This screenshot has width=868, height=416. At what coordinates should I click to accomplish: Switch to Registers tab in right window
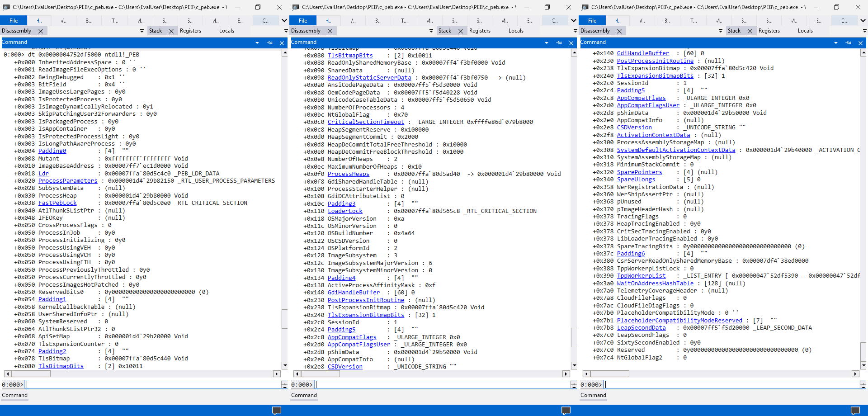point(769,31)
